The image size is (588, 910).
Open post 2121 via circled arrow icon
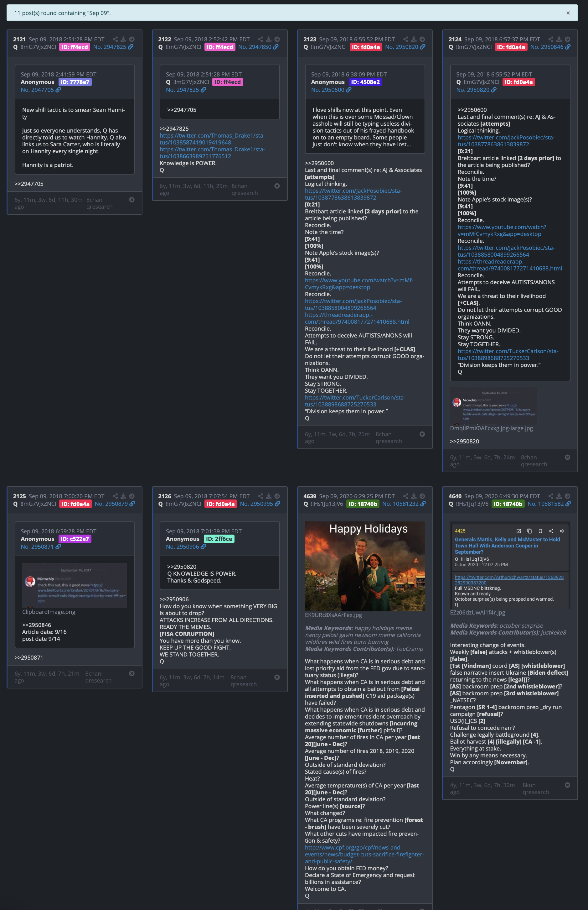(x=132, y=39)
